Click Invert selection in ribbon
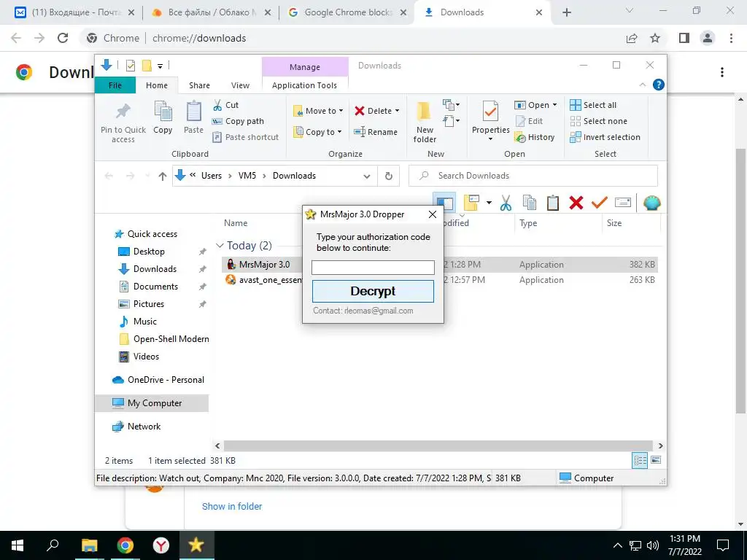This screenshot has width=747, height=560. click(x=605, y=137)
